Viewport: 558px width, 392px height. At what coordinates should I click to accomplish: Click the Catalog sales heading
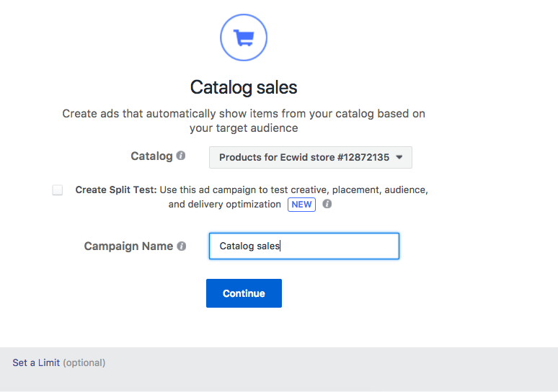(x=244, y=87)
